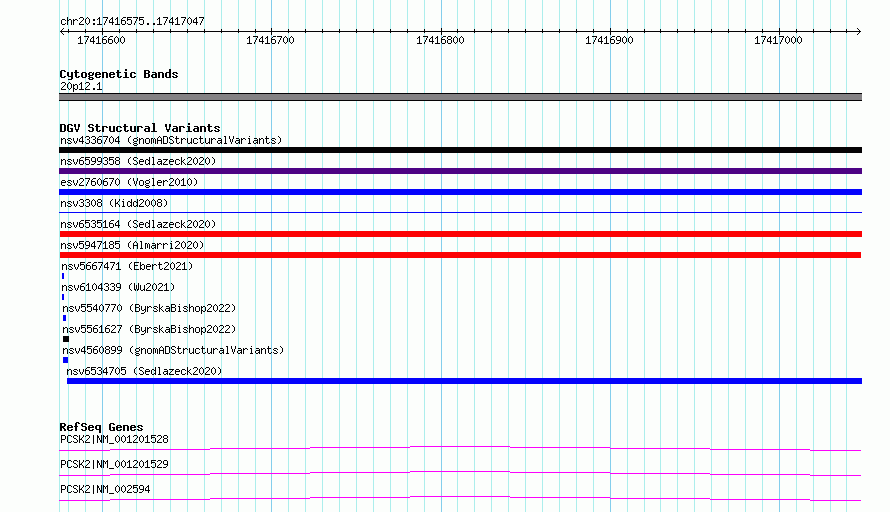
Task: Click the red nsv5947185 variant bar
Action: click(460, 255)
